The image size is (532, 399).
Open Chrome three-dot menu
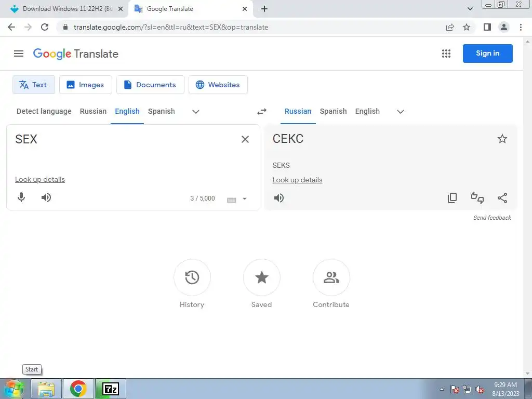point(521,27)
